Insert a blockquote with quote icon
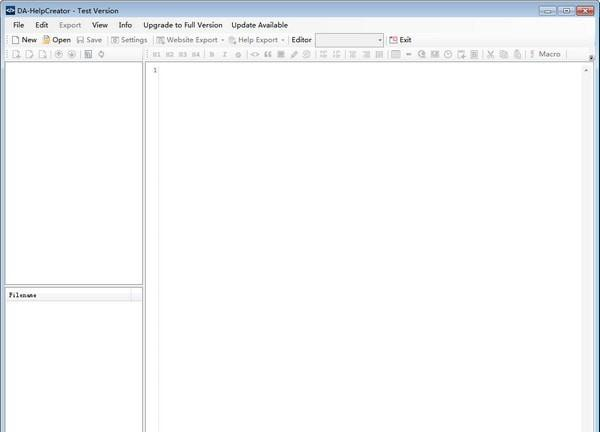This screenshot has height=432, width=600. point(268,54)
